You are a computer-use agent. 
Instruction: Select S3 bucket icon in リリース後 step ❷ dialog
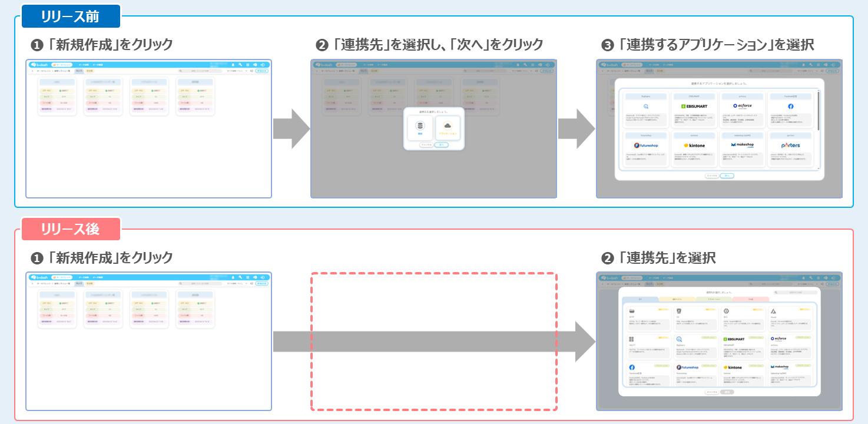coord(679,311)
